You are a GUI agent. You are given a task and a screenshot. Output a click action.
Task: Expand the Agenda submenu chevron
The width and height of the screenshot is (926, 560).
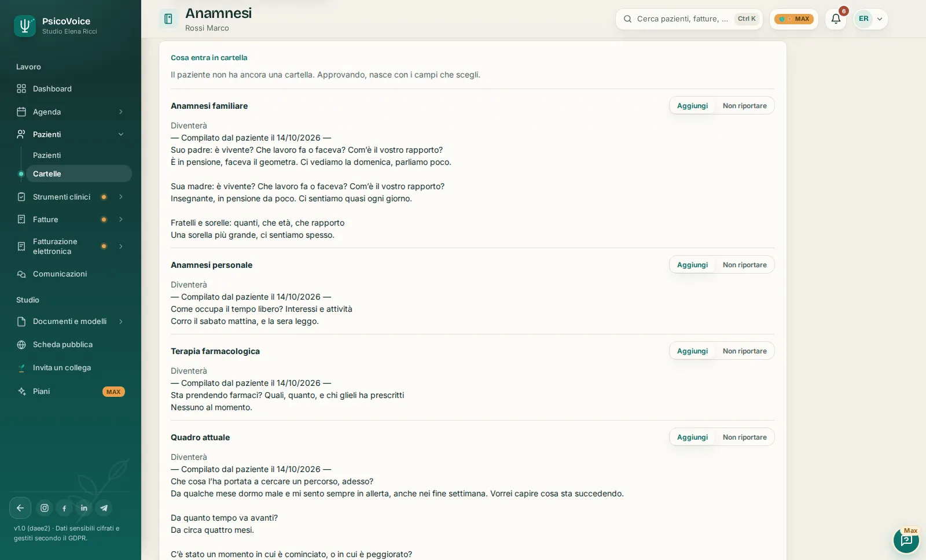121,112
